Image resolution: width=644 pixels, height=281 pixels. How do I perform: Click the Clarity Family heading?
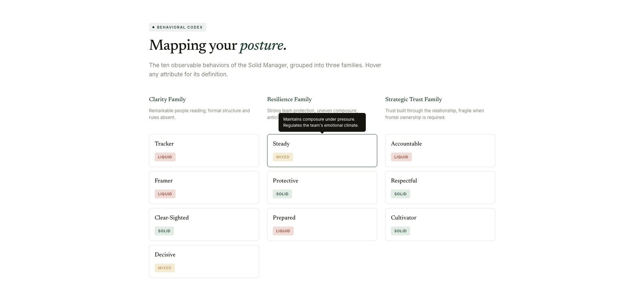(167, 99)
